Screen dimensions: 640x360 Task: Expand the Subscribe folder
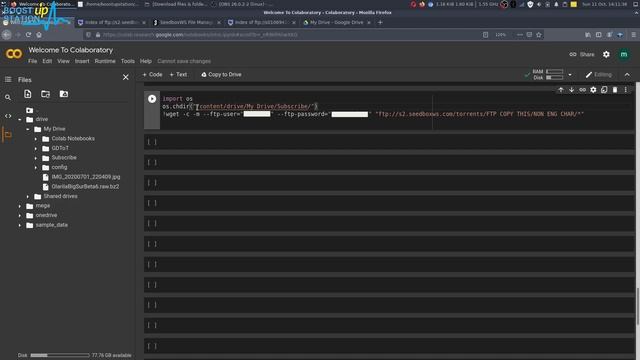tap(36, 158)
